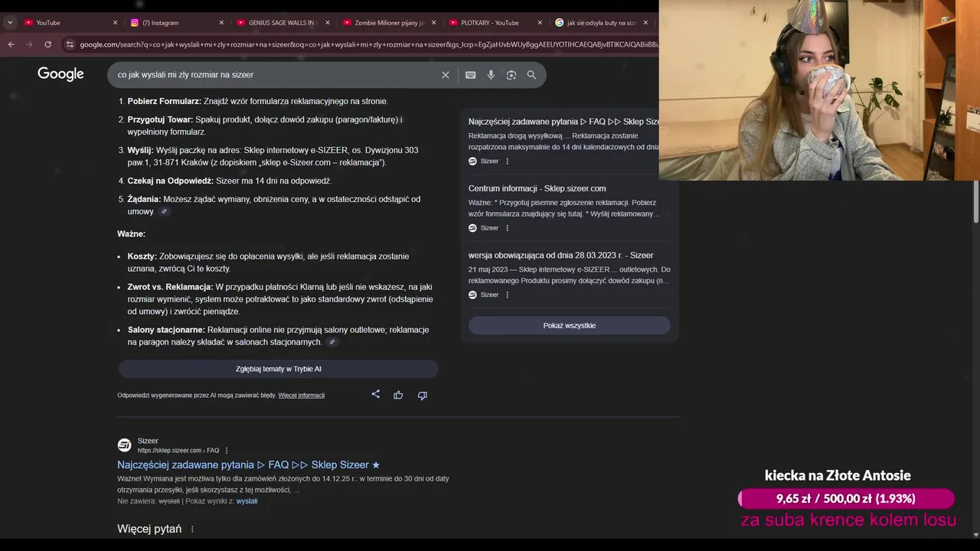Go back in browser history

[x=11, y=44]
